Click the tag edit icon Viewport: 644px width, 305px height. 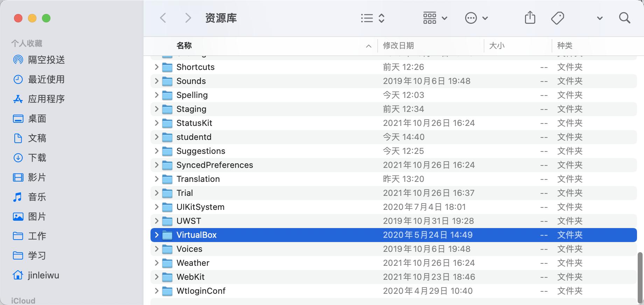pos(557,18)
